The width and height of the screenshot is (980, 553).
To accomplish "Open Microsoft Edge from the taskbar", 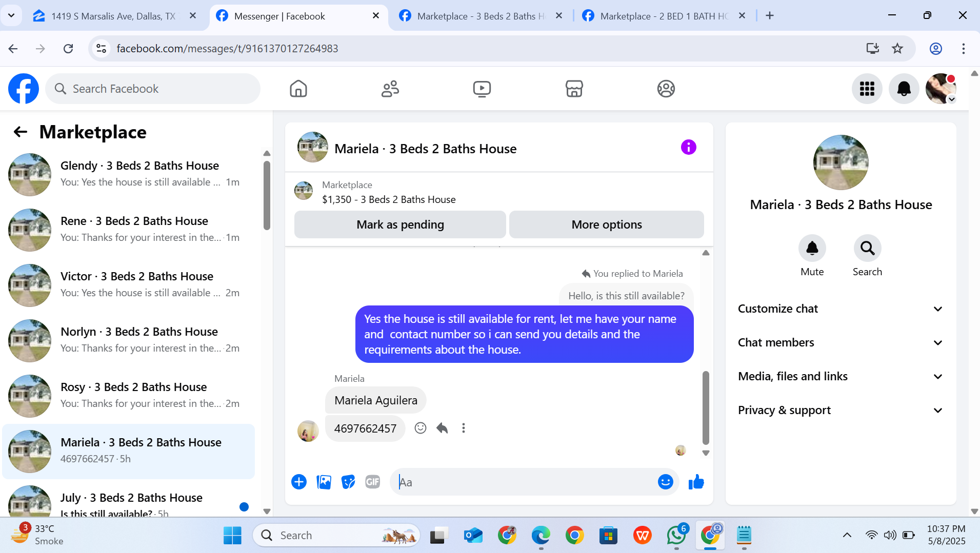I will pyautogui.click(x=541, y=536).
